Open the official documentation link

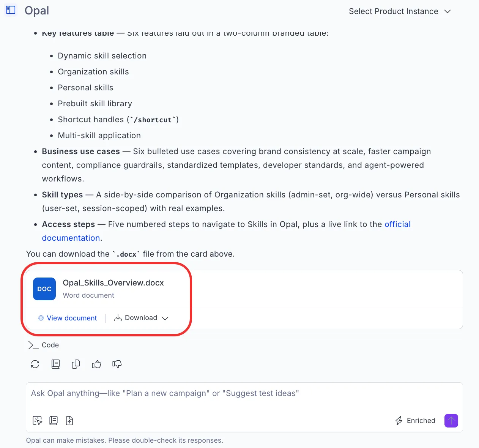[x=226, y=231]
